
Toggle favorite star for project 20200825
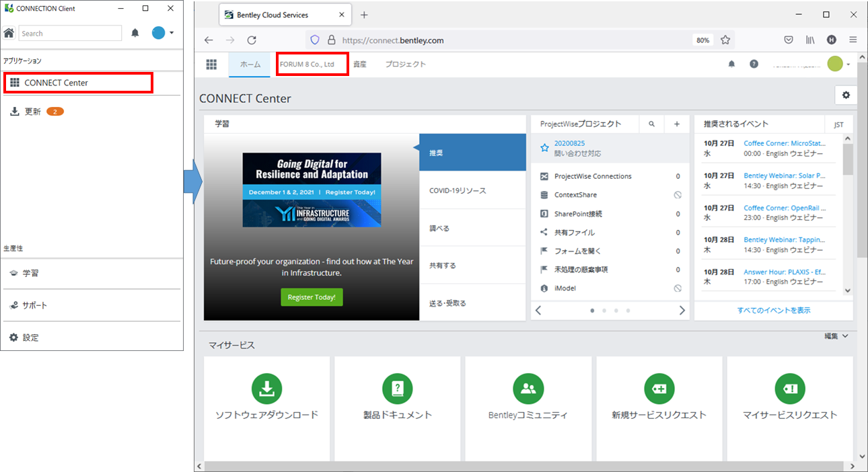(x=544, y=148)
